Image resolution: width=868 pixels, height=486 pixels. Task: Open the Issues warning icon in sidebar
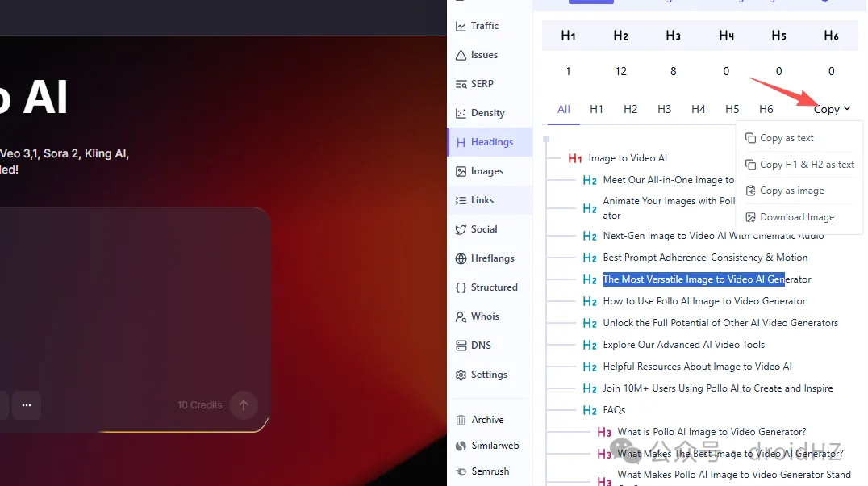pos(461,55)
